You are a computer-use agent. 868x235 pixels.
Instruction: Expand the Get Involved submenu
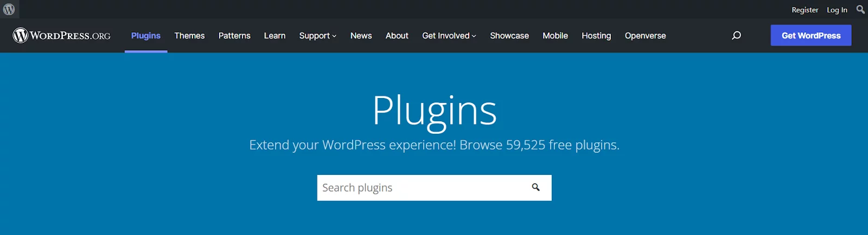[x=449, y=36]
